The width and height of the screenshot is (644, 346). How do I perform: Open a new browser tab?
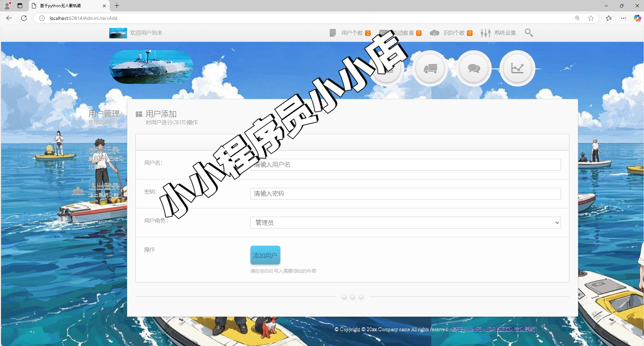[117, 6]
